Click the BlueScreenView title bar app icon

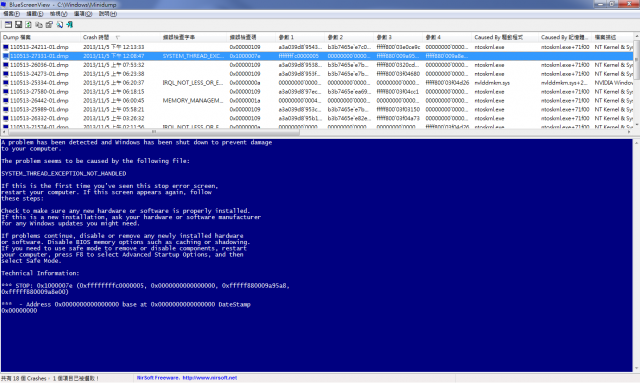click(x=4, y=4)
